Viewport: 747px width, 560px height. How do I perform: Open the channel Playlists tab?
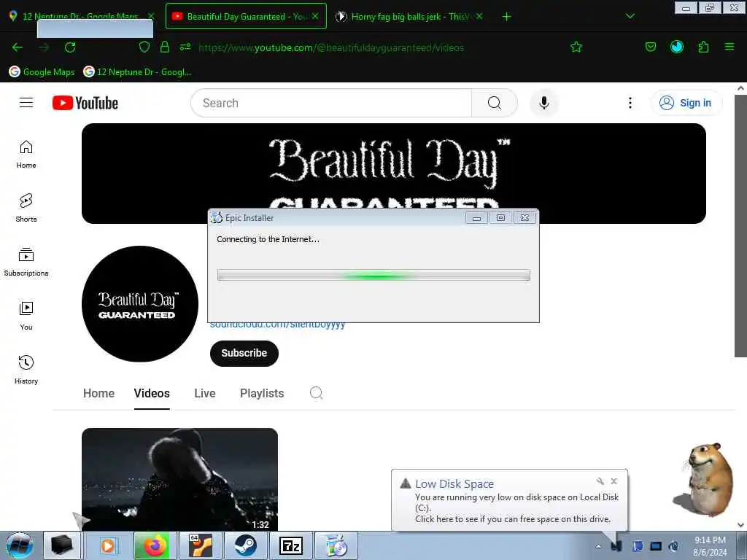click(262, 393)
